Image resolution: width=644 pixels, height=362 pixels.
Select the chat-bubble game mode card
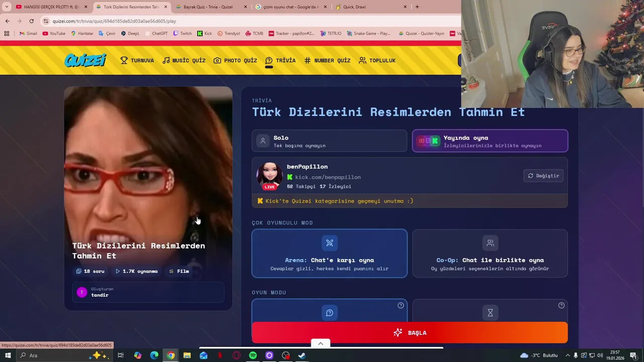(x=330, y=311)
